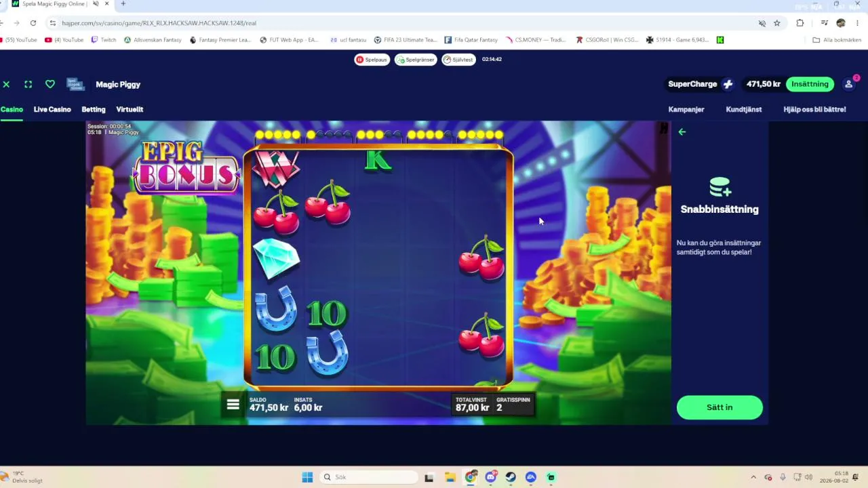Click the Spelpaus button
Screen dimensions: 868x488
tap(372, 60)
